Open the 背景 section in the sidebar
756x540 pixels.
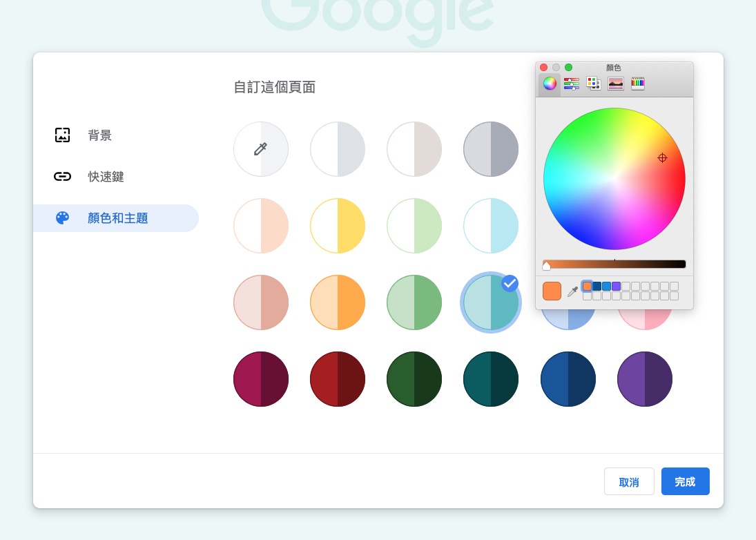(x=100, y=135)
